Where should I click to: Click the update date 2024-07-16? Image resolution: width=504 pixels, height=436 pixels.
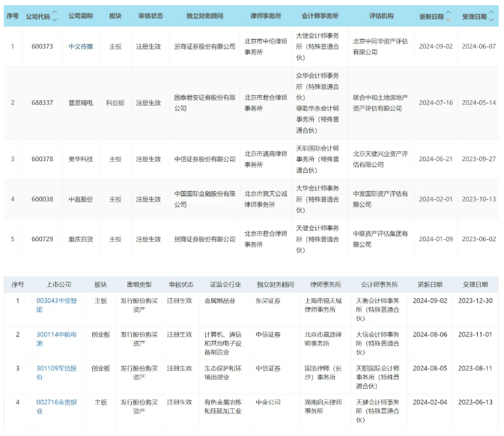point(436,103)
